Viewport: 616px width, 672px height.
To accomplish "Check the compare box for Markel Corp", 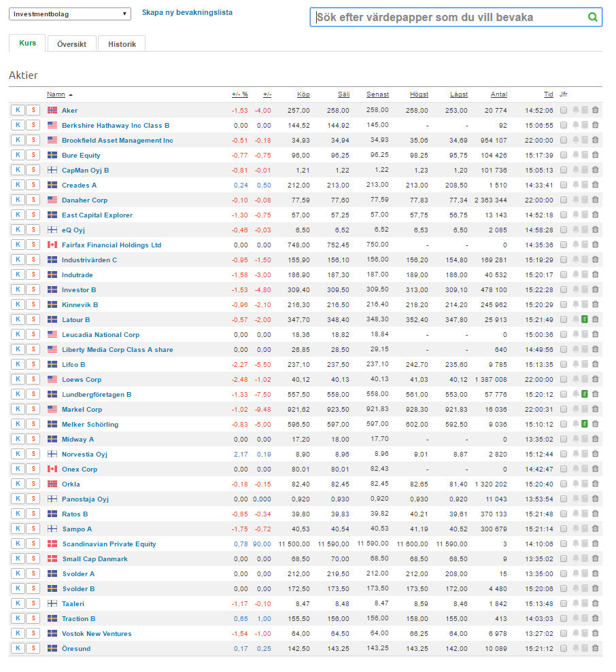I will (564, 409).
